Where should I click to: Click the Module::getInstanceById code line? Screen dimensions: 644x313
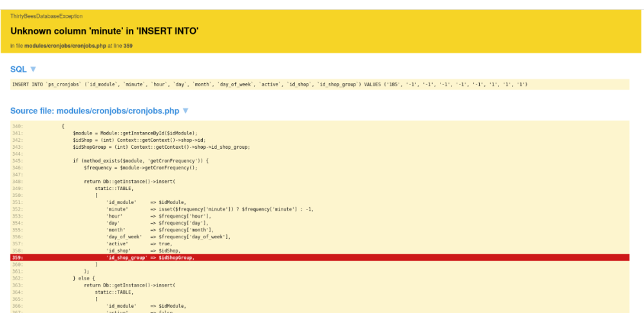pos(135,133)
